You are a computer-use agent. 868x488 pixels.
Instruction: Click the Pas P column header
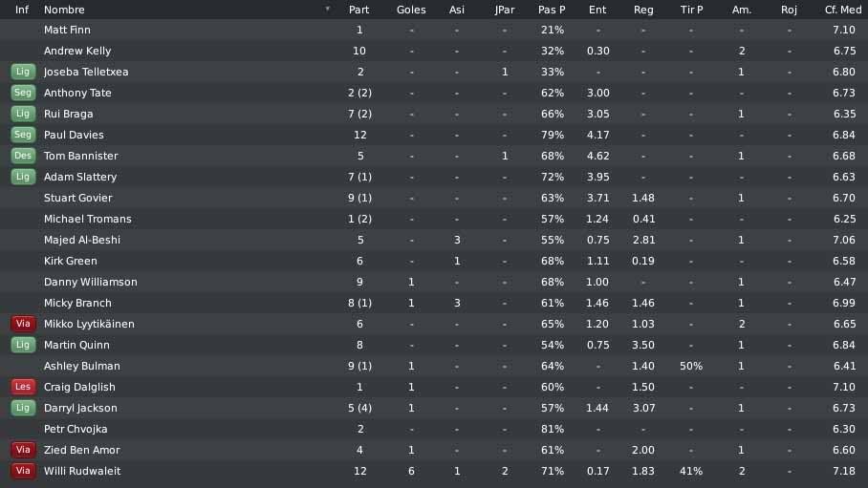[552, 10]
